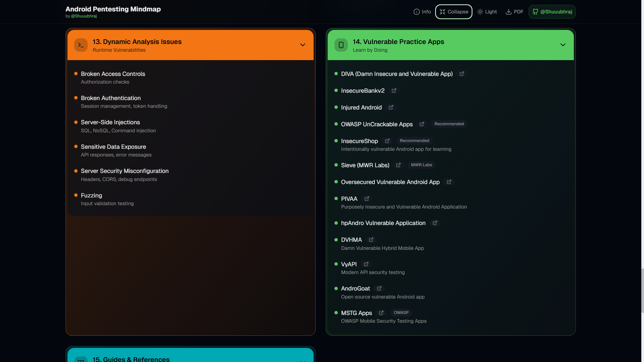Open OWASP UnCrackable Apps external link icon
This screenshot has height=362, width=644.
coord(422,124)
